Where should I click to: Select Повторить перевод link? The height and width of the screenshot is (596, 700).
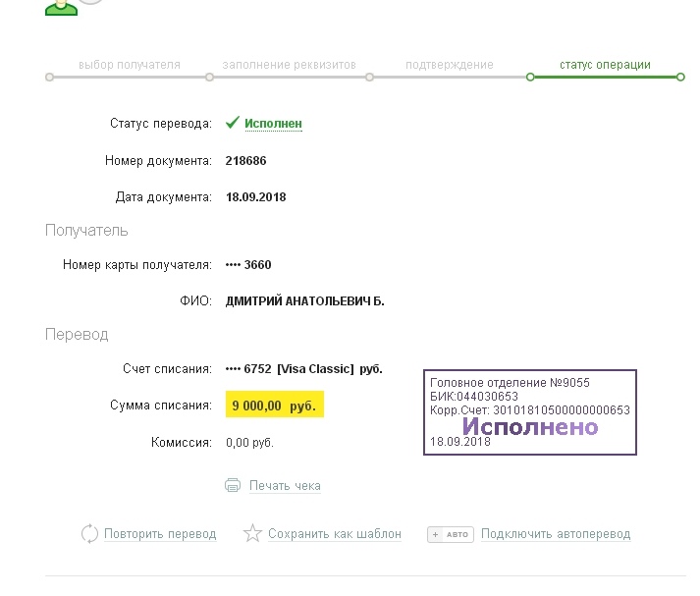160,534
